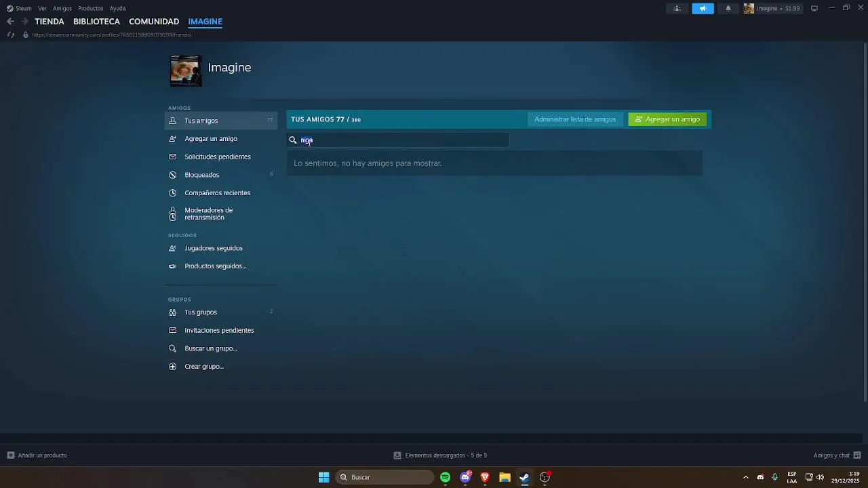This screenshot has width=868, height=488.
Task: Click the envelope icon beside Solicitudes pendientes
Action: coord(172,157)
